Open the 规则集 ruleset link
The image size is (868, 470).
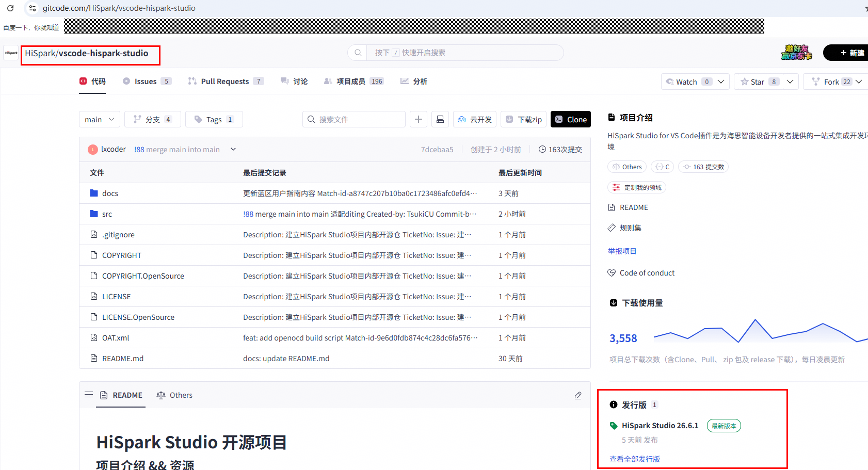[x=624, y=228]
